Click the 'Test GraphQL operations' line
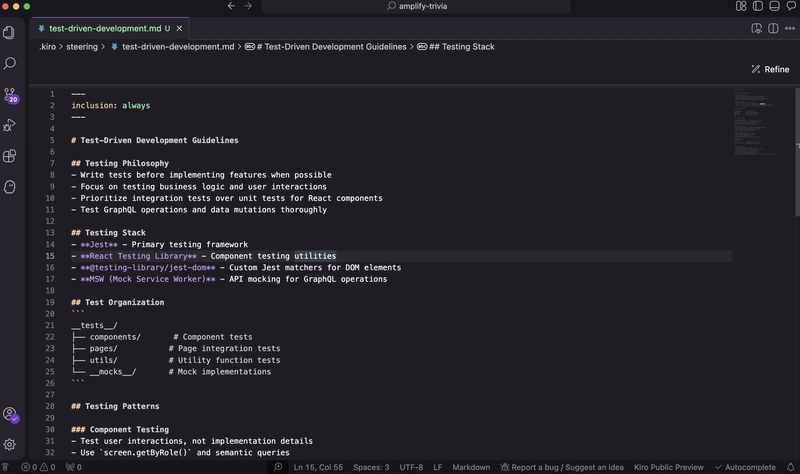 199,210
